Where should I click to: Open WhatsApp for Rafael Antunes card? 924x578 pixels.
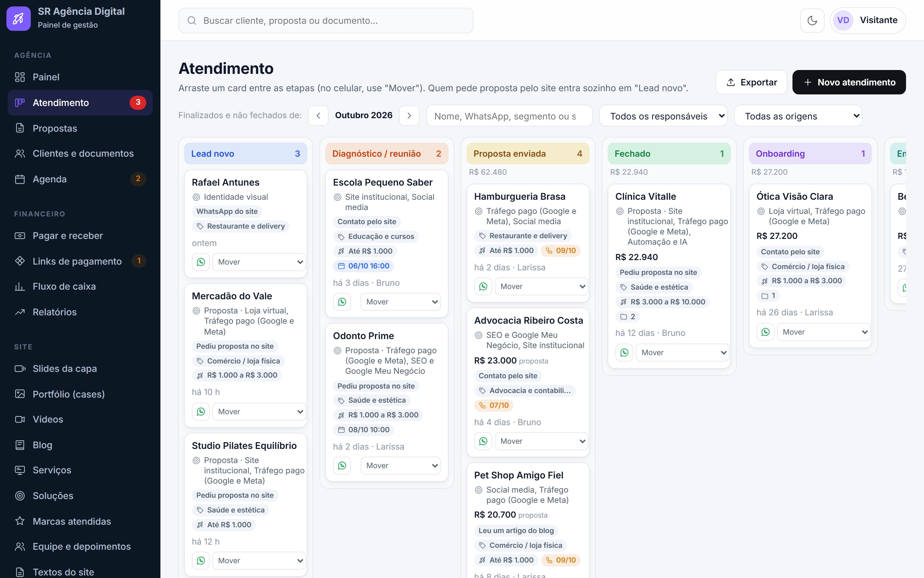tap(201, 262)
